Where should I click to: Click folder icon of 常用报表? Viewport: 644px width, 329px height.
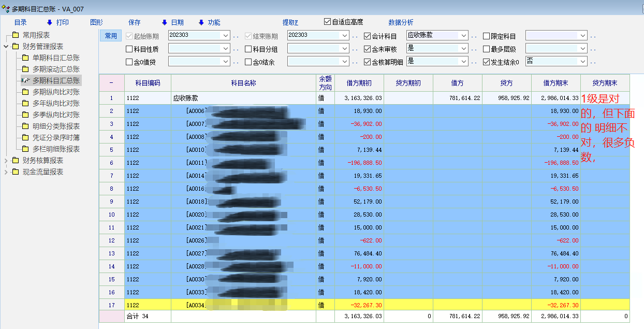[15, 35]
